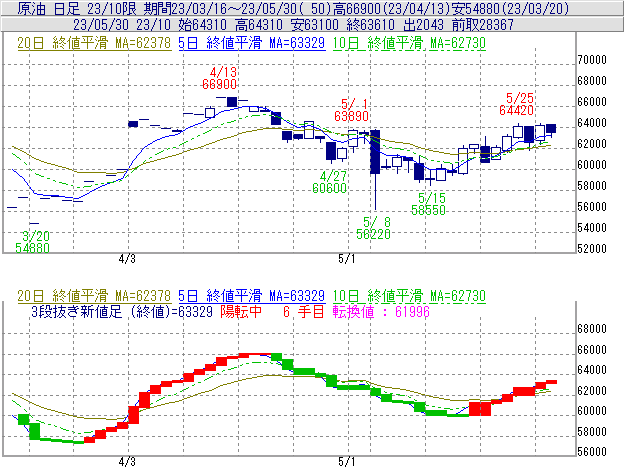Select lower chart legend '5日 終値平滑 MA=63329'
The height and width of the screenshot is (475, 624).
click(x=252, y=296)
